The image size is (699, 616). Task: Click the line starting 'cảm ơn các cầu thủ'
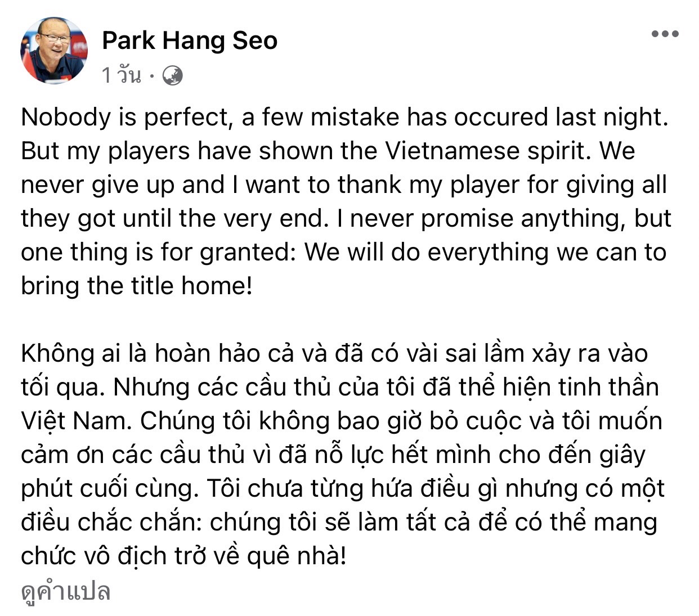pos(333,455)
